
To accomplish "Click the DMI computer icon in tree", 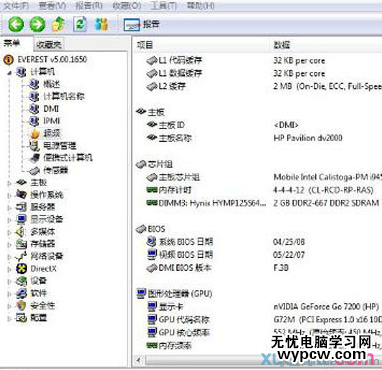I will (34, 109).
